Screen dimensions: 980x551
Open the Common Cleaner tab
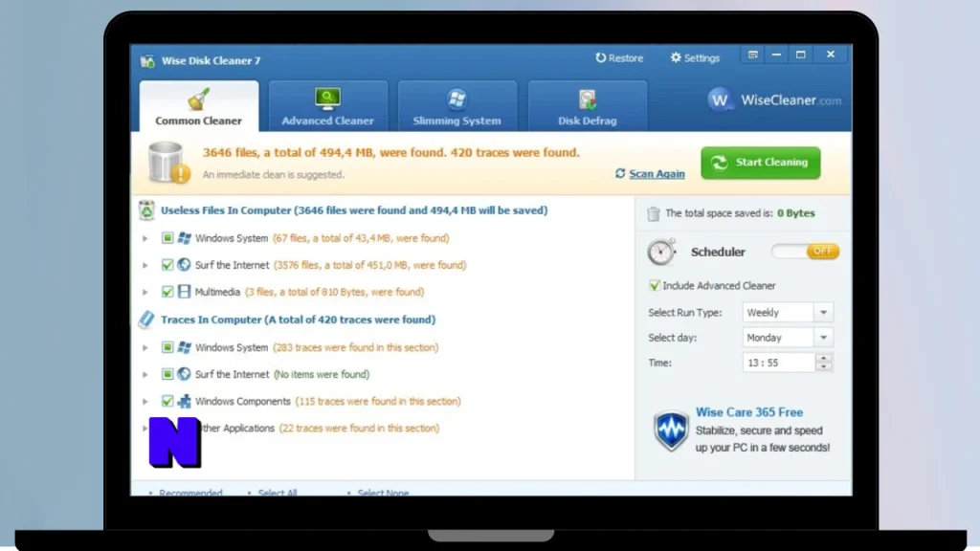199,106
